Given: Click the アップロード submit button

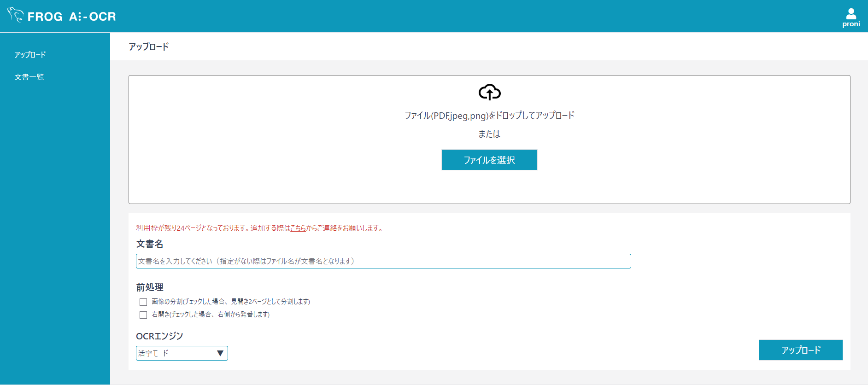Looking at the screenshot, I should coord(801,350).
